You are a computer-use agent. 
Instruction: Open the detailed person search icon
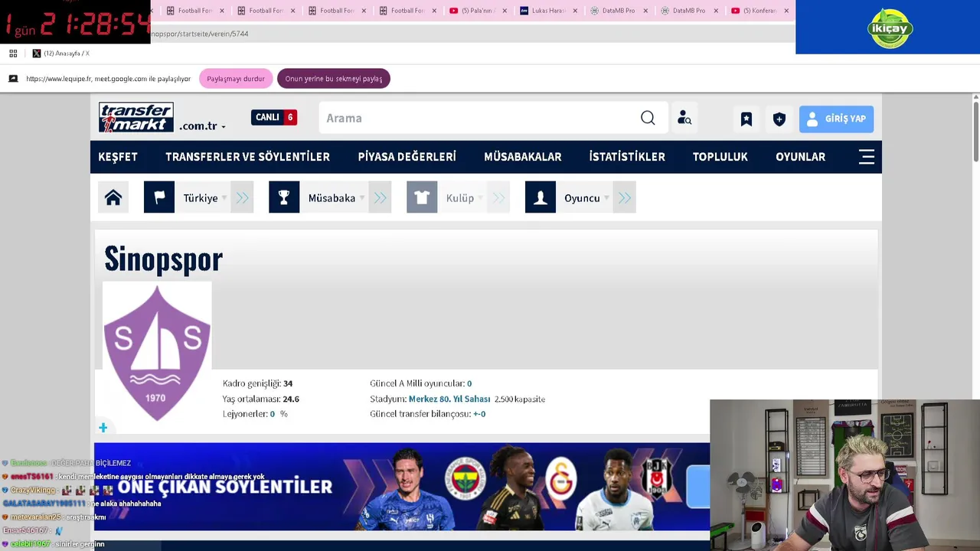tap(684, 118)
